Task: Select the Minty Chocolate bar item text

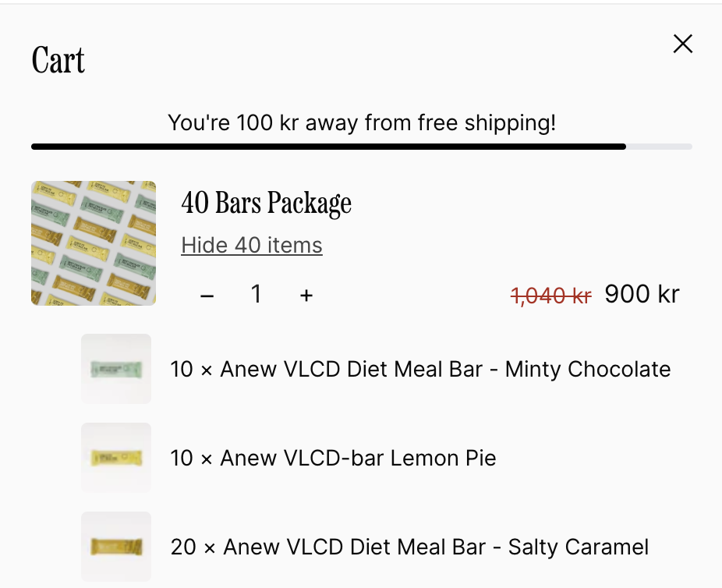Action: [420, 370]
